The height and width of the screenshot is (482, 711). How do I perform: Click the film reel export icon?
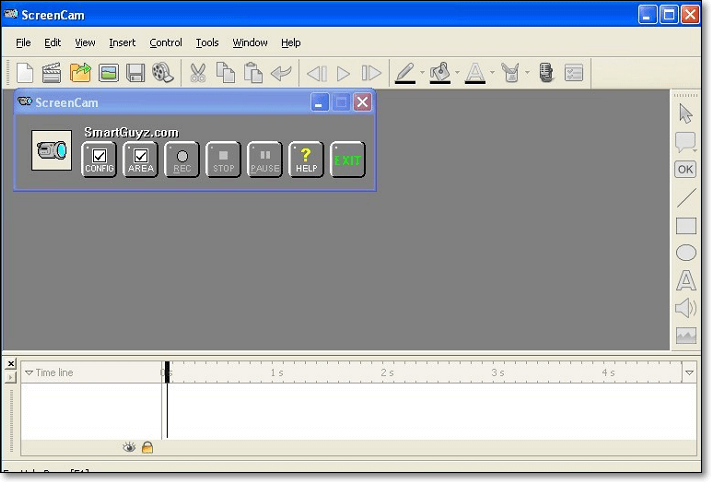(x=163, y=73)
